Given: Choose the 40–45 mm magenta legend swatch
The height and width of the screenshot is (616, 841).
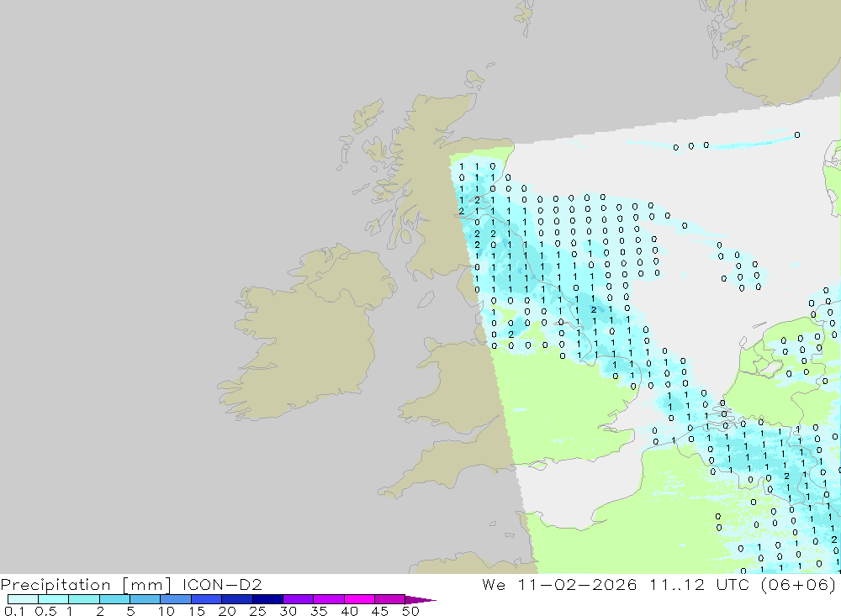Looking at the screenshot, I should click(x=359, y=599).
